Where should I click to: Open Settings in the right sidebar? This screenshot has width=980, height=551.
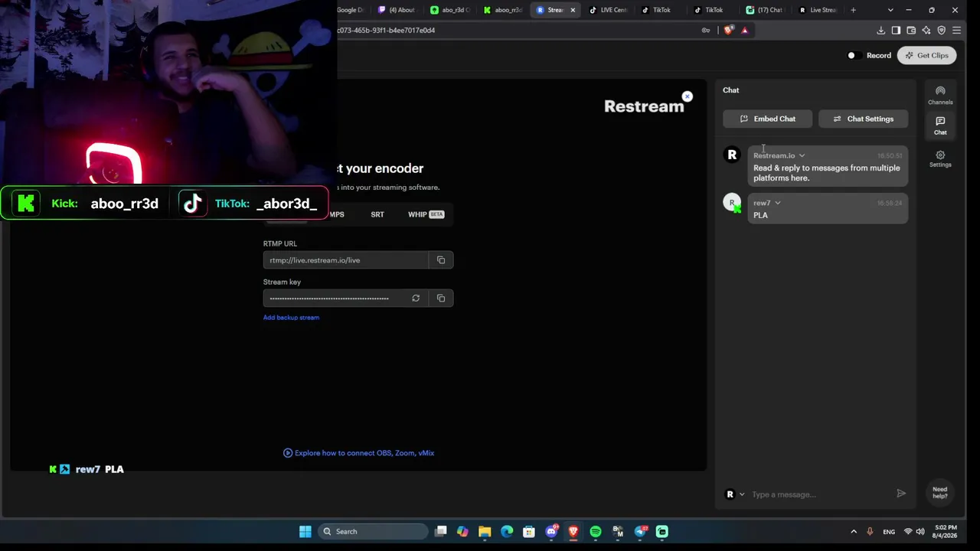(940, 158)
